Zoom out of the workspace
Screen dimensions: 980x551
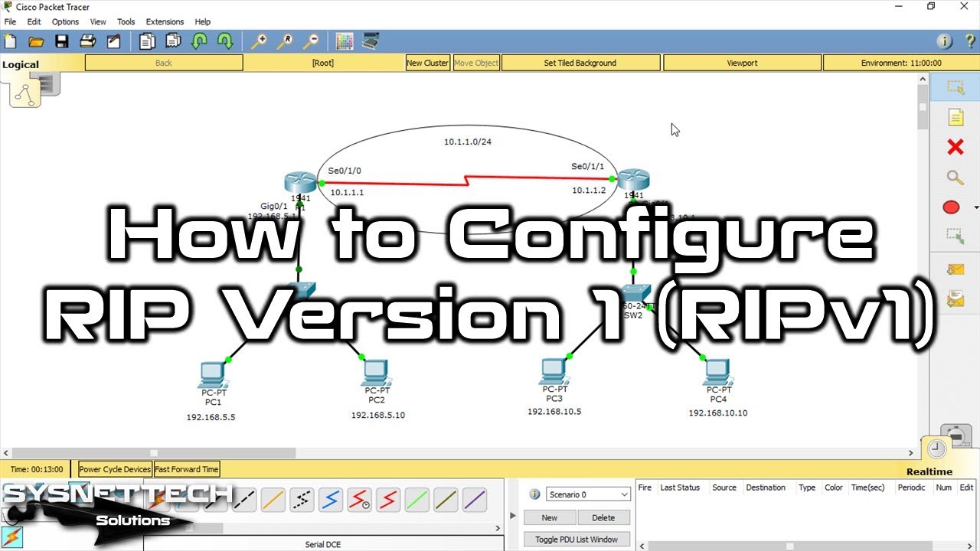(x=311, y=41)
